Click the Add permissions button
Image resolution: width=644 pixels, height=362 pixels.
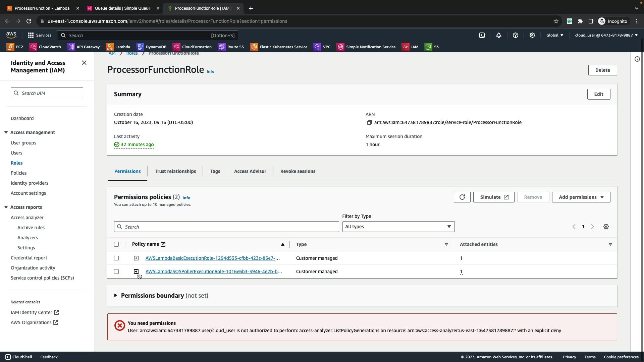pyautogui.click(x=581, y=197)
